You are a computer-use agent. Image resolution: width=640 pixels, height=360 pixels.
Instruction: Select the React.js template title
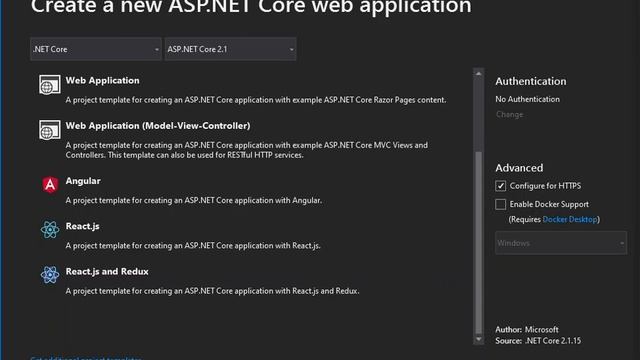[82, 226]
